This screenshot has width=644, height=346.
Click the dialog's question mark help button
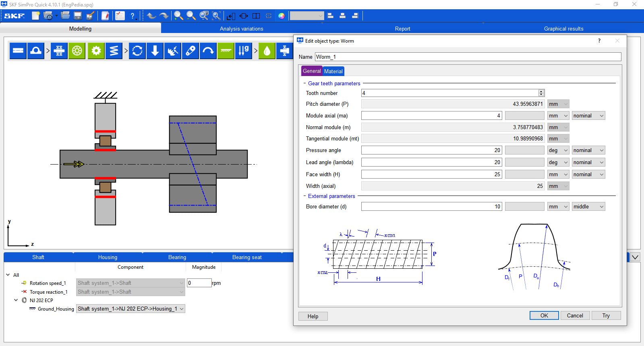click(x=599, y=41)
